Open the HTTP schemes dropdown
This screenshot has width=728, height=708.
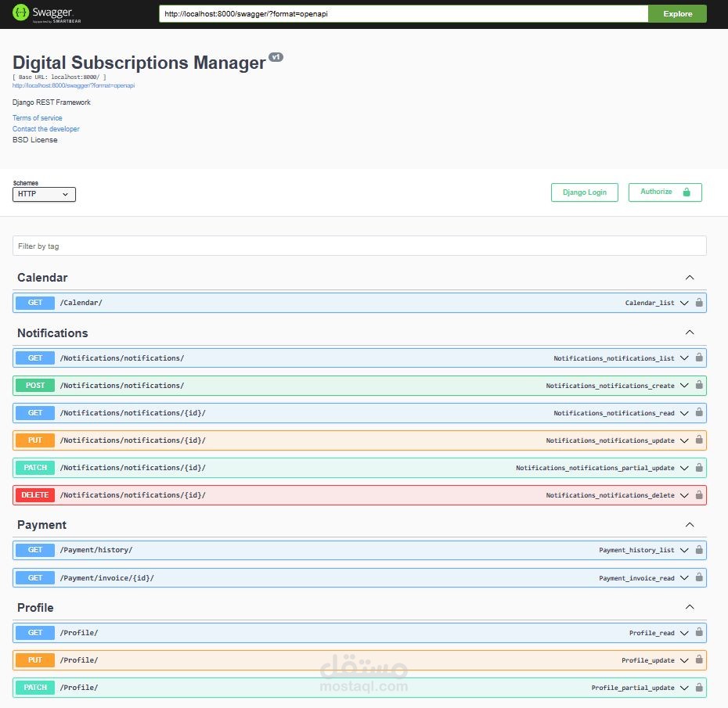pos(43,194)
